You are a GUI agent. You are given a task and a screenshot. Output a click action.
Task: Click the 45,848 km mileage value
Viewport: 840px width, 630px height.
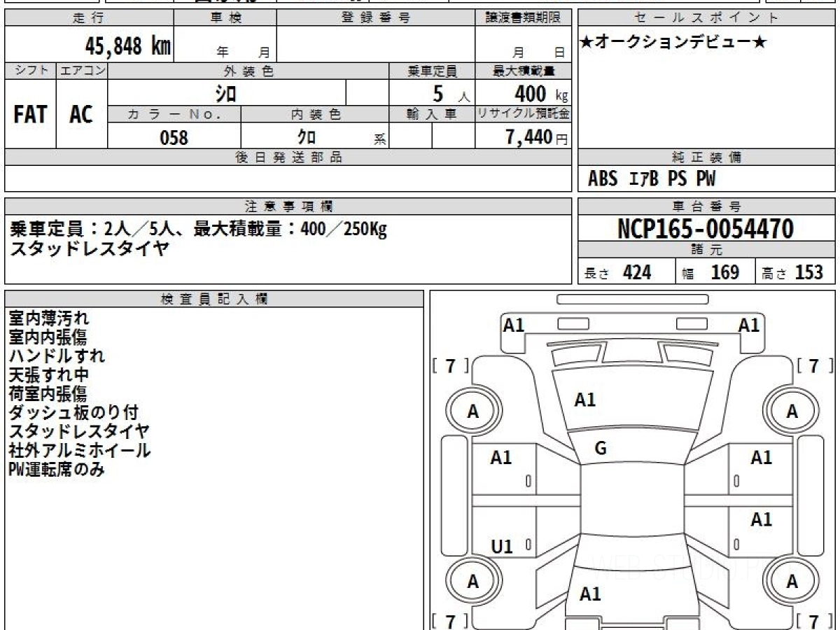coord(128,46)
